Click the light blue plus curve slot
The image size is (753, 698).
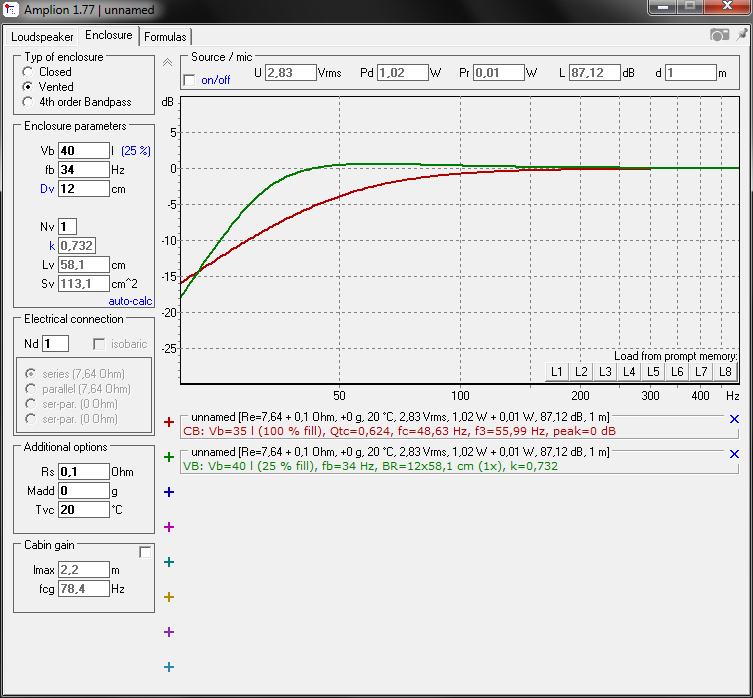(169, 667)
